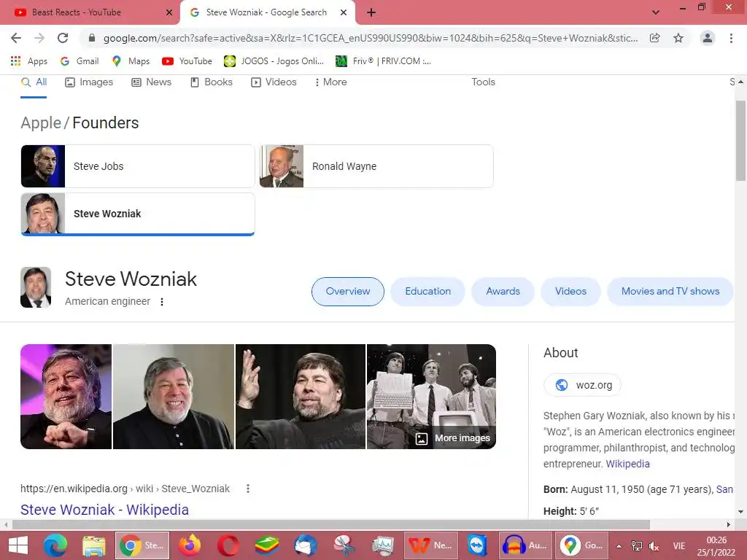Open Steve Wozniak - Wikipedia result
The width and height of the screenshot is (747, 560).
coord(105,510)
